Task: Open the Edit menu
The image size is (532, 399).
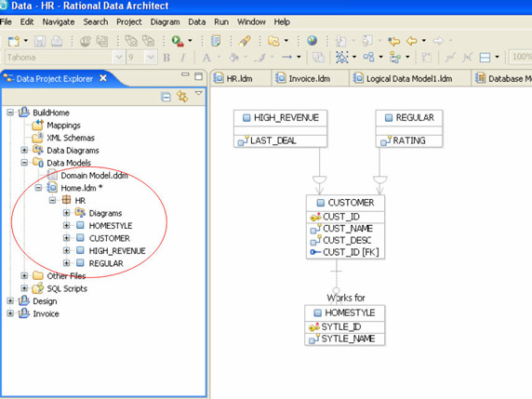Action: tap(27, 22)
